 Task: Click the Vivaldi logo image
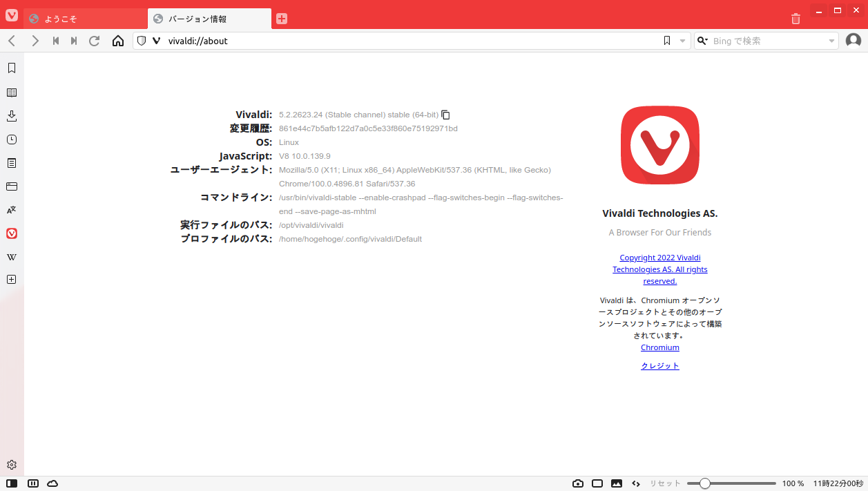click(x=660, y=146)
